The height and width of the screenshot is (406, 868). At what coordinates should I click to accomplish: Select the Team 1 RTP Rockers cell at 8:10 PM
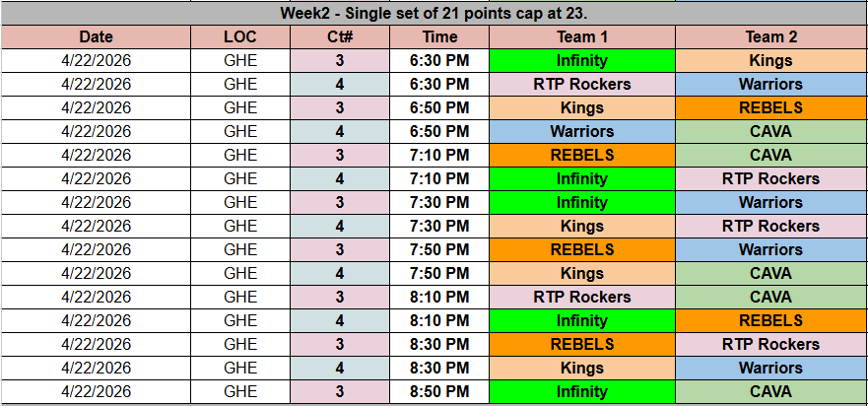click(582, 297)
